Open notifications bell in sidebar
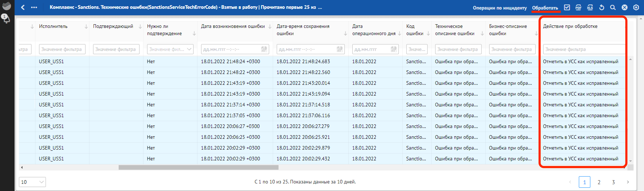Viewport: 644px width, 191px height. (x=6, y=19)
